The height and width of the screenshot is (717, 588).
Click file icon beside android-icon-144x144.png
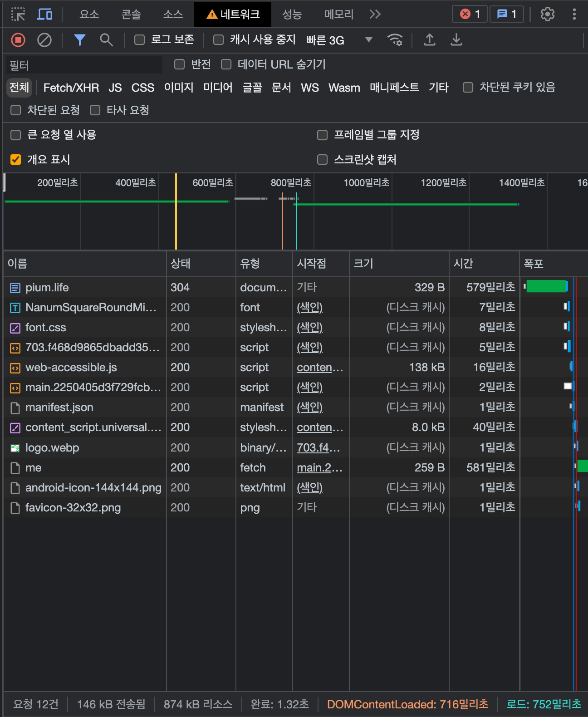point(15,488)
